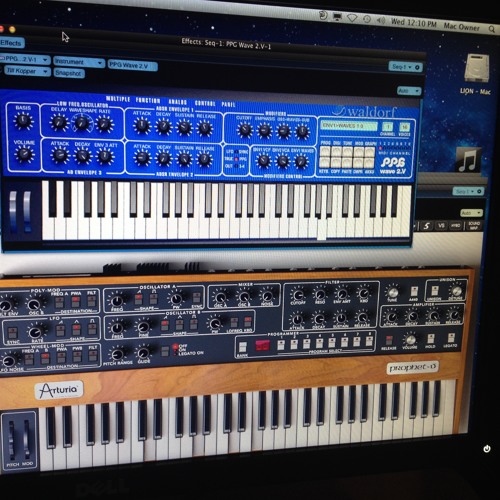This screenshot has width=500, height=500.
Task: Click the Snapshot button
Action: pos(69,73)
